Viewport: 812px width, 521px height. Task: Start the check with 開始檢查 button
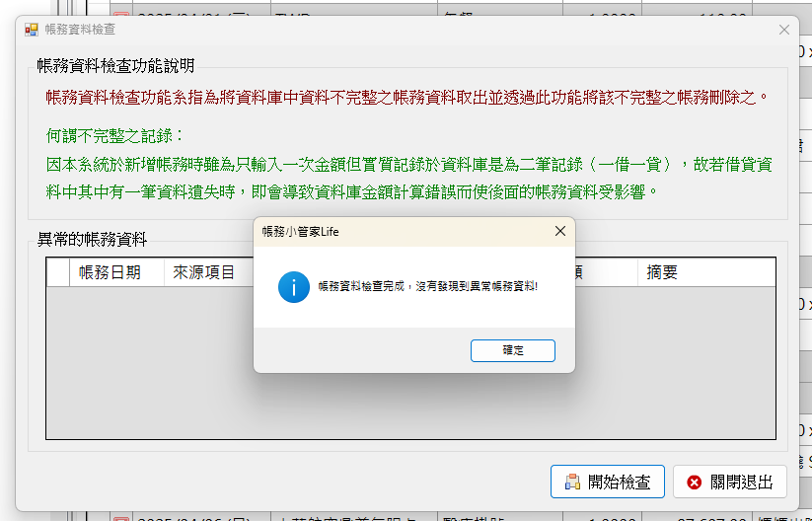tap(608, 482)
